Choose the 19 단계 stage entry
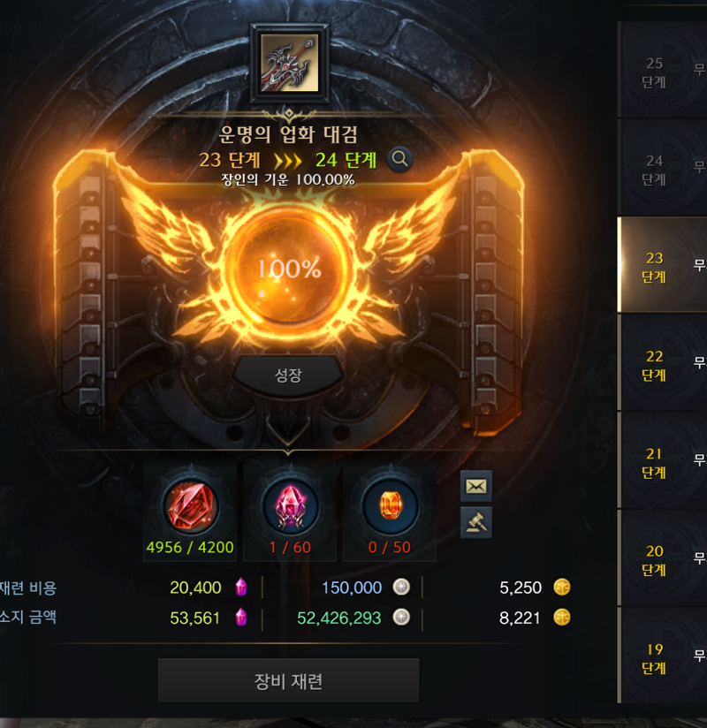The width and height of the screenshot is (707, 728). click(x=663, y=656)
